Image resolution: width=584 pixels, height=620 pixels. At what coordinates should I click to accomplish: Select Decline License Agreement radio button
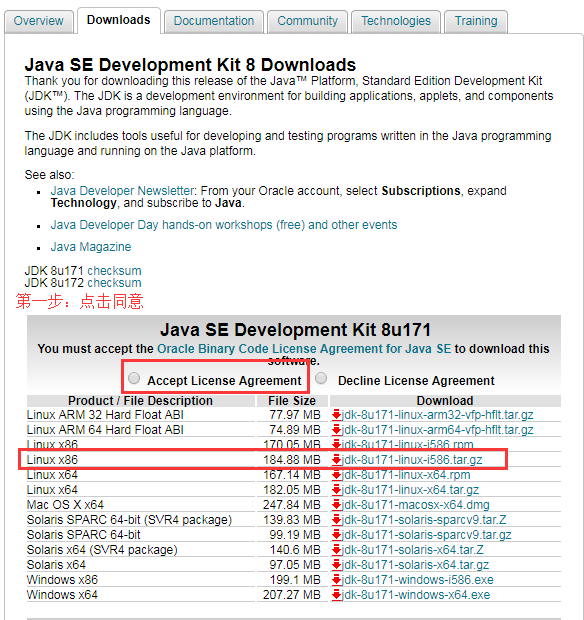[321, 378]
